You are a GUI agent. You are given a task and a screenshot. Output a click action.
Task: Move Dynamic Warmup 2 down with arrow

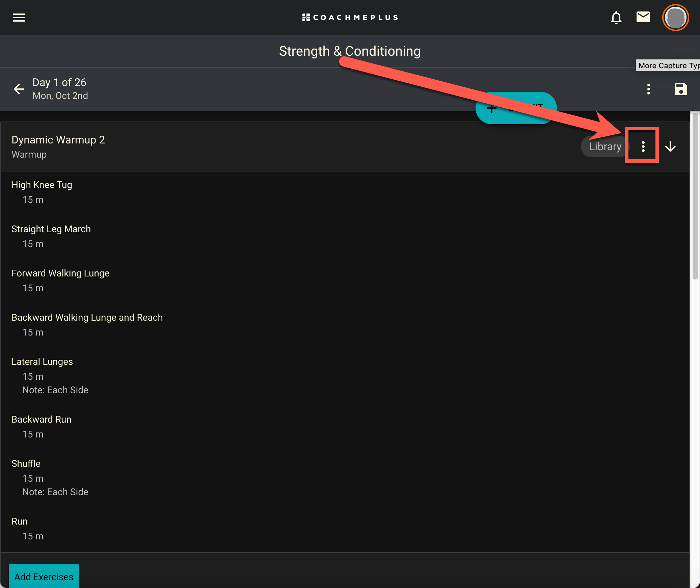(670, 146)
